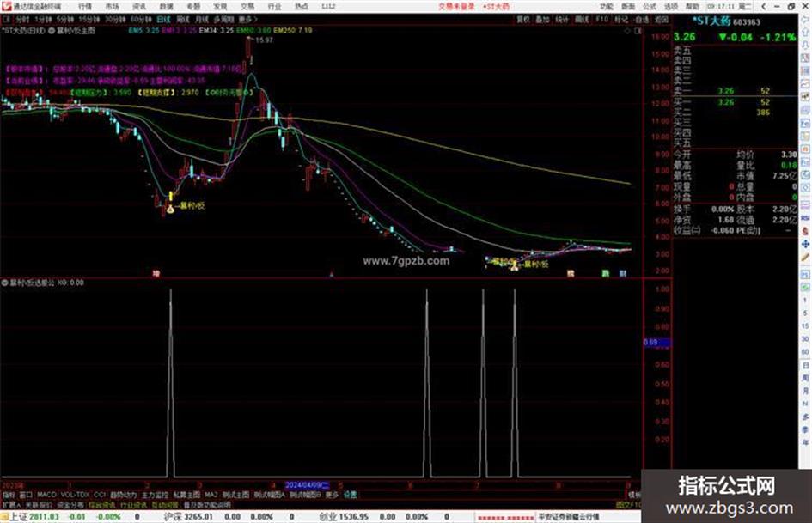The height and width of the screenshot is (523, 812).
Task: Switch chart to 30分钟 period
Action: [115, 19]
